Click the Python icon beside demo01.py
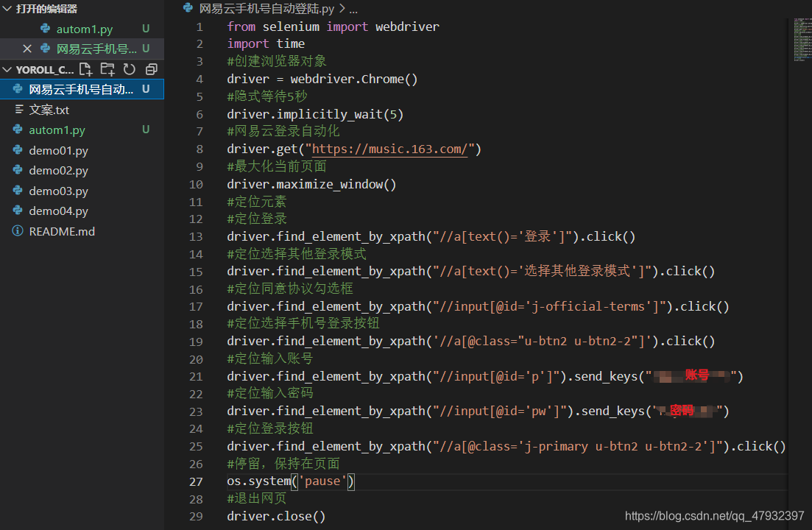 pos(18,150)
